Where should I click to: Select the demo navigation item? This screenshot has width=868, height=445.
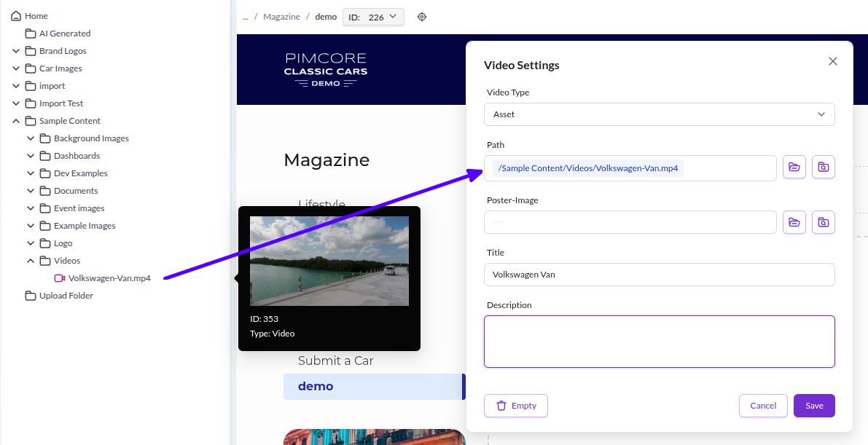tap(374, 386)
